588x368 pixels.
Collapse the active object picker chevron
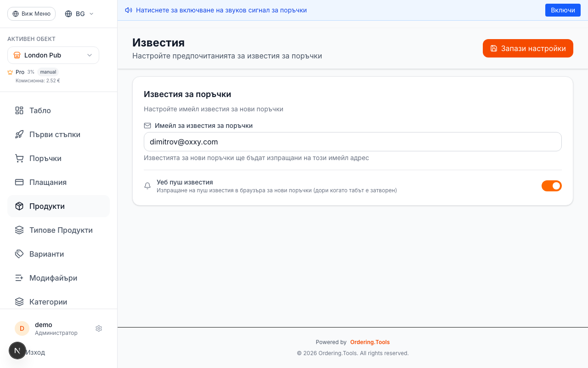click(x=90, y=55)
